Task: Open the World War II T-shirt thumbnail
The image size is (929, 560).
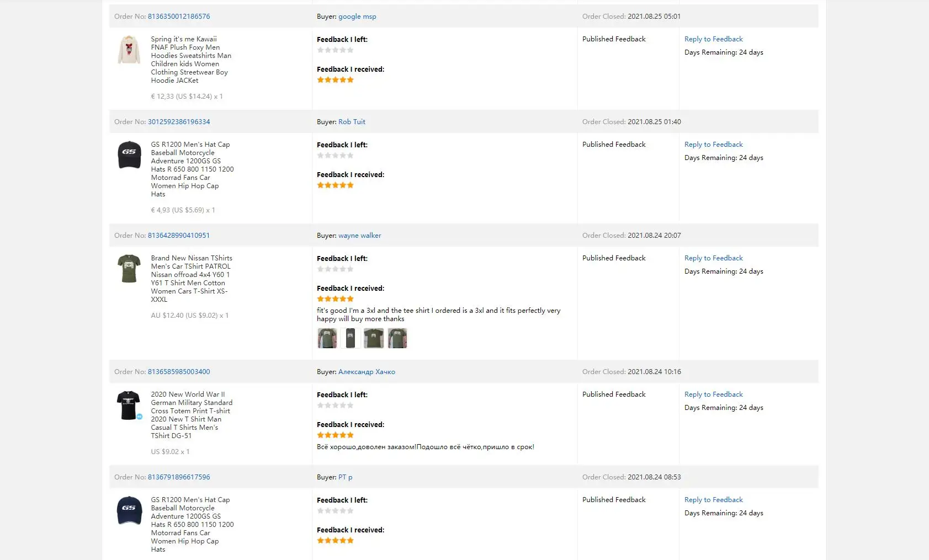Action: (129, 405)
